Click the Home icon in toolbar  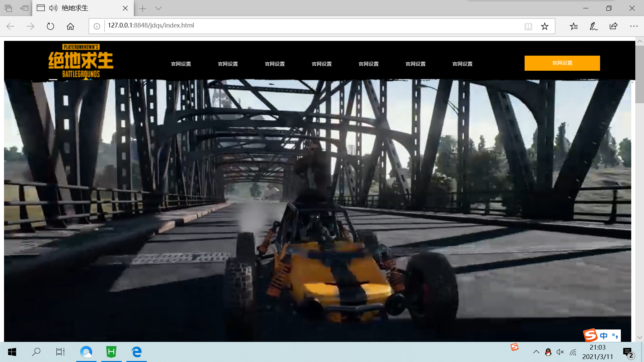pos(70,26)
